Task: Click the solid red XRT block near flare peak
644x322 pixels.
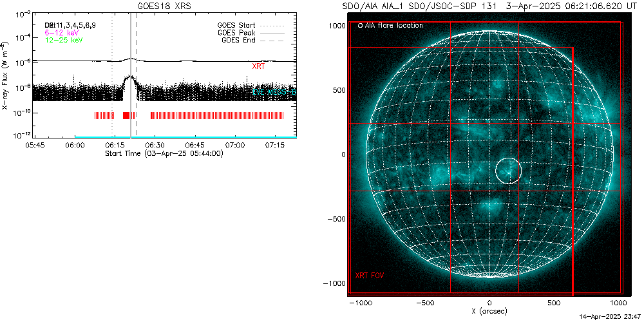Action: pyautogui.click(x=126, y=115)
